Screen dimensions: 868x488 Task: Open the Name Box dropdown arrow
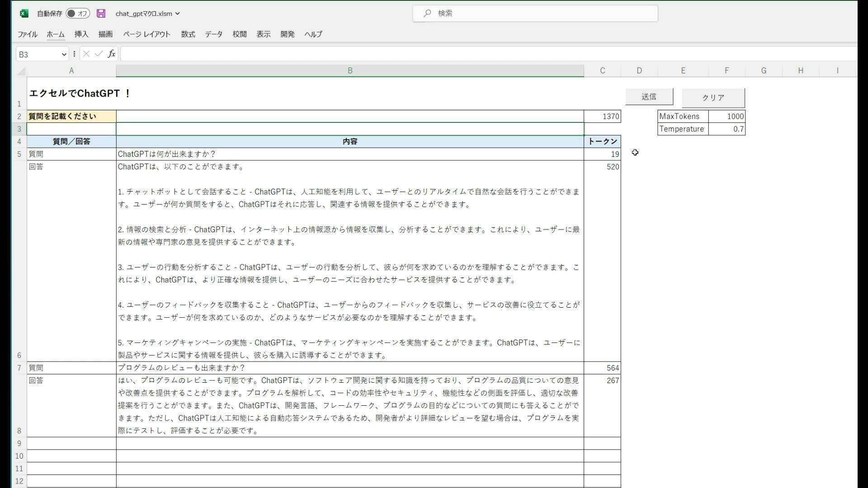(x=63, y=54)
